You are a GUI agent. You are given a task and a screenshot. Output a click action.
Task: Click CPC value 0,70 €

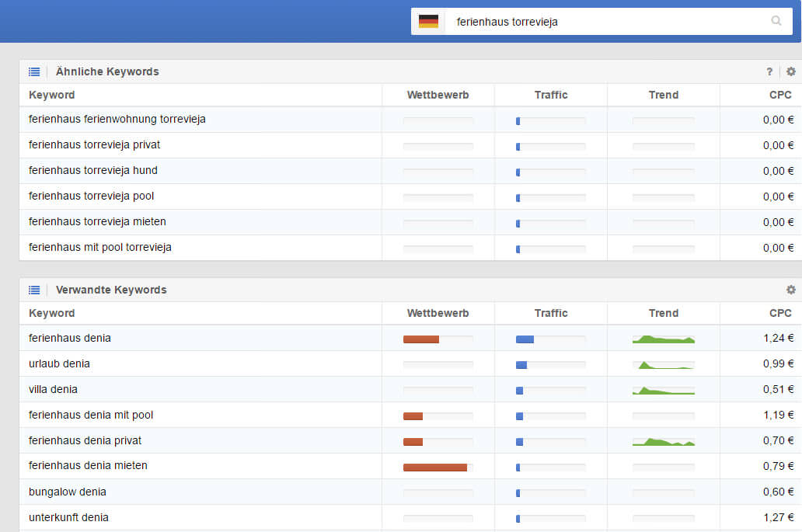779,440
